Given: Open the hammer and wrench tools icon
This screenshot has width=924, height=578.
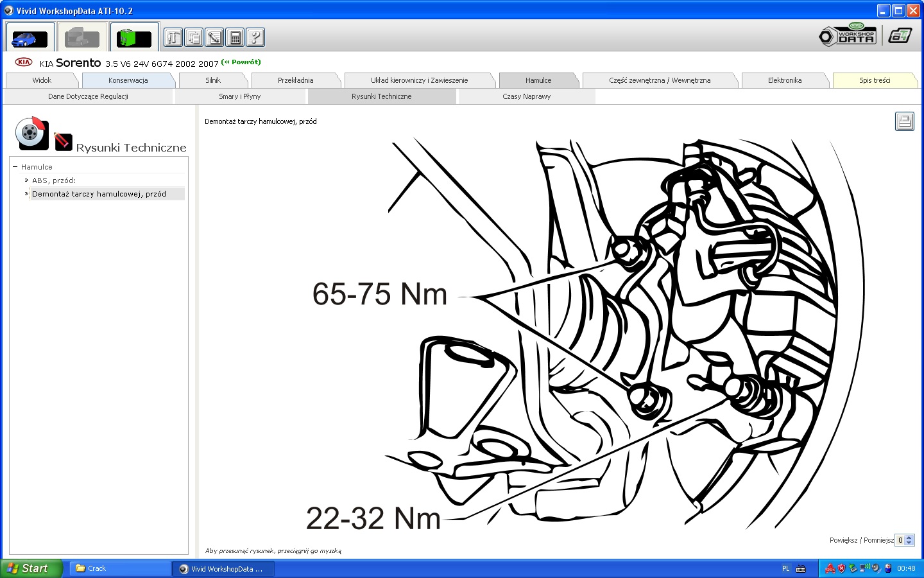Looking at the screenshot, I should (x=173, y=38).
